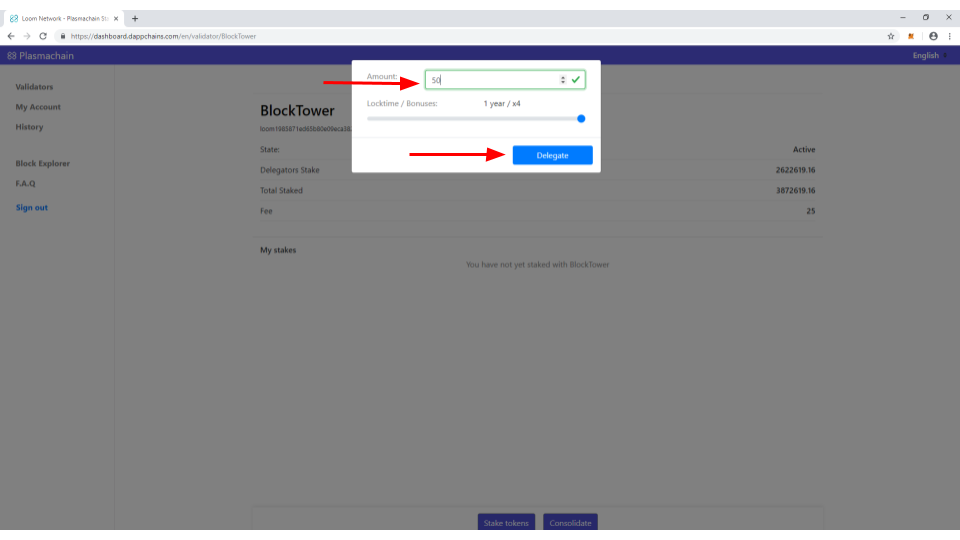
Task: Click the Plasmachain logo
Action: coord(40,56)
